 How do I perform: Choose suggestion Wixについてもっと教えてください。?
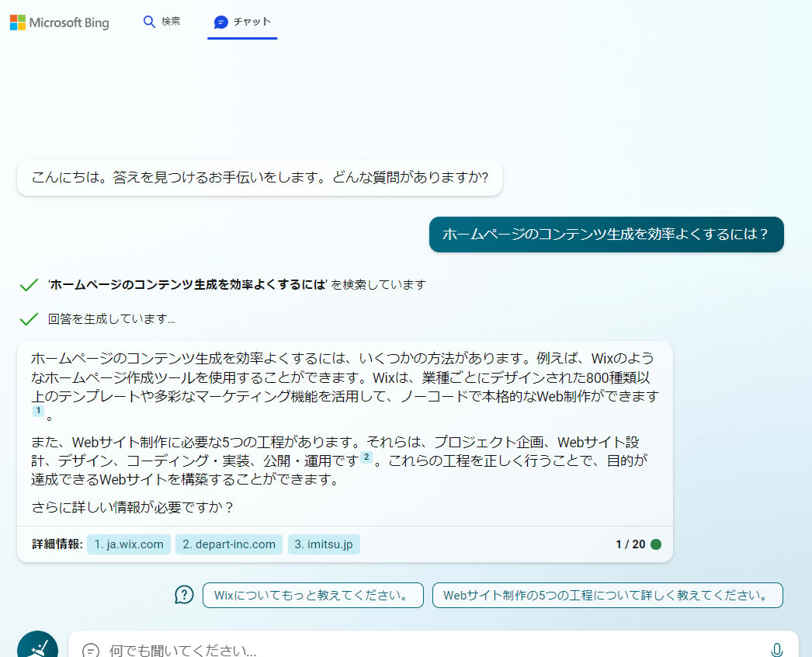313,596
